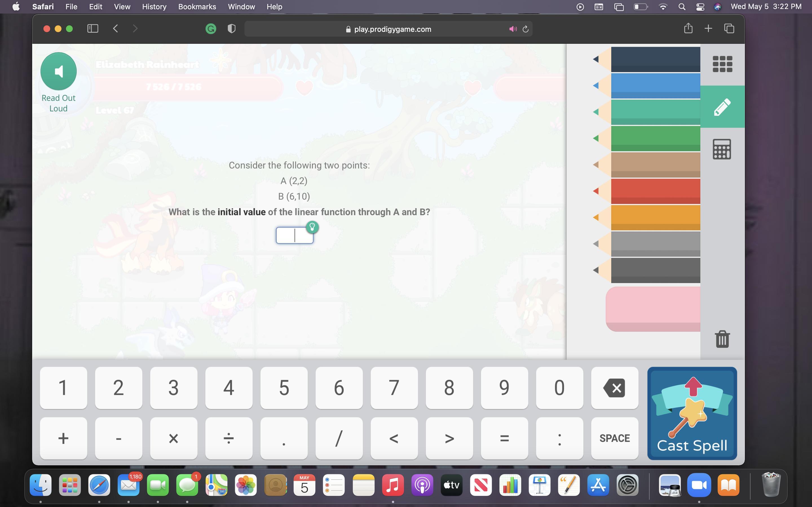Click the trash can to clear drawings
This screenshot has height=507, width=812.
click(722, 339)
